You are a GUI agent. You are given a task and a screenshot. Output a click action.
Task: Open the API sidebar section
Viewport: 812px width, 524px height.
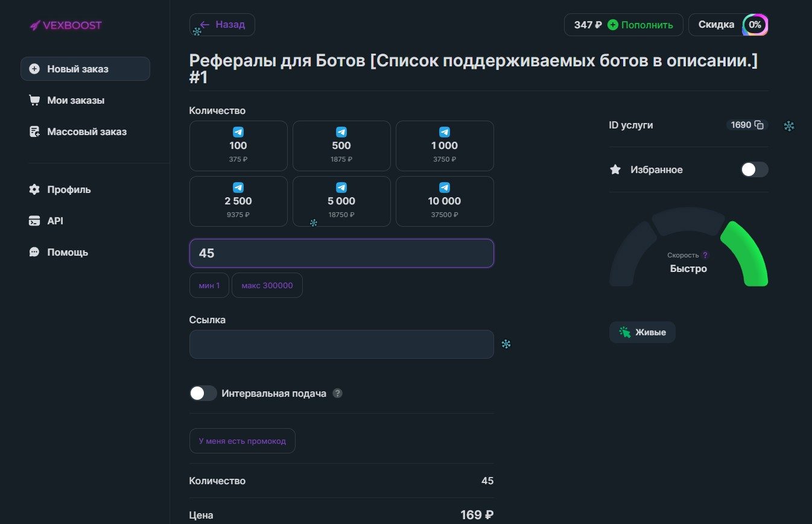click(55, 221)
